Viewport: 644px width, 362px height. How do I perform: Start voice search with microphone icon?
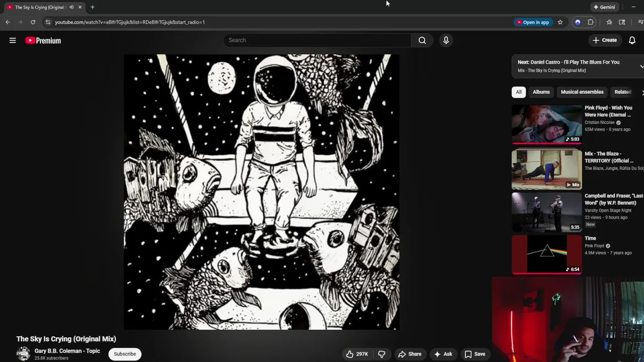click(x=446, y=40)
